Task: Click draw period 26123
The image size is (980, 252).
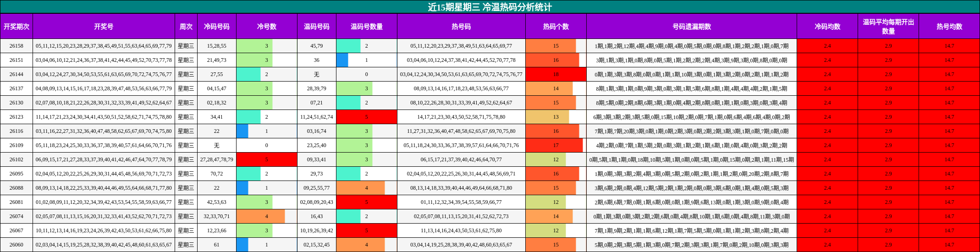Action: click(17, 117)
